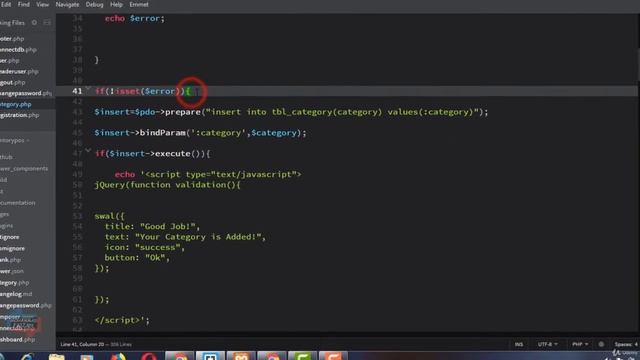Viewport: 640px width, 360px height.
Task: Click line number 41 in gutter
Action: [x=77, y=91]
